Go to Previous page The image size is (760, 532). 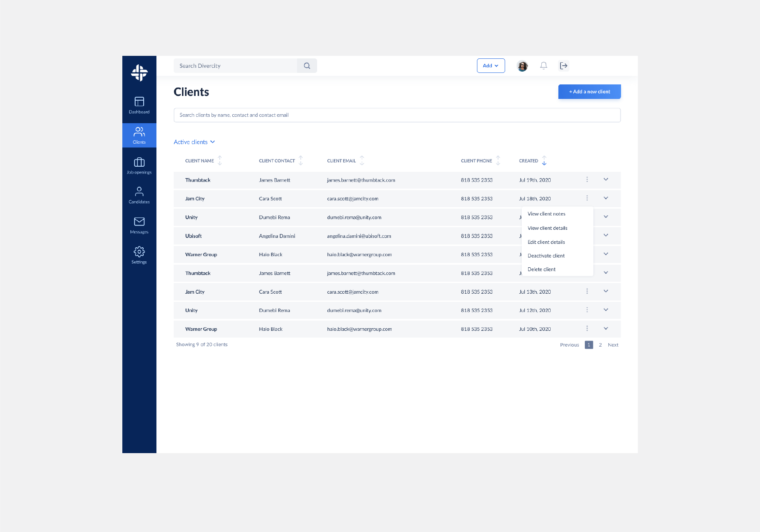569,345
